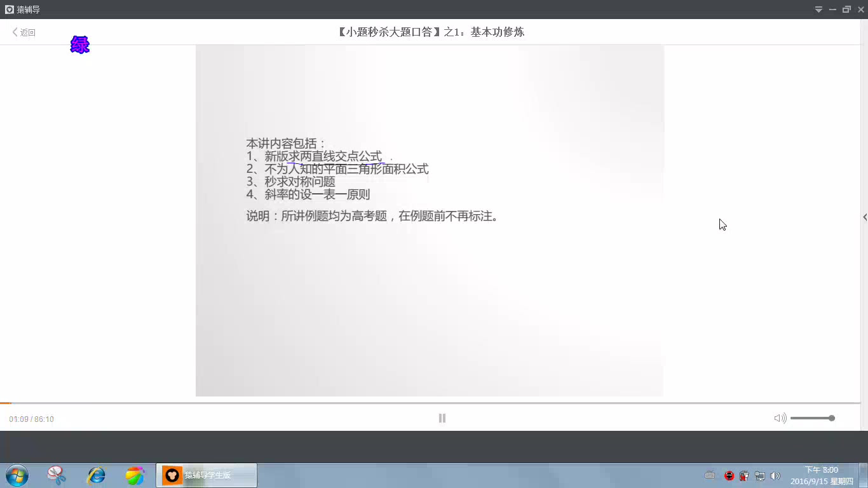Click slide line 不为人知的平面三角形面积公式
This screenshot has height=488, width=868.
coord(337,169)
